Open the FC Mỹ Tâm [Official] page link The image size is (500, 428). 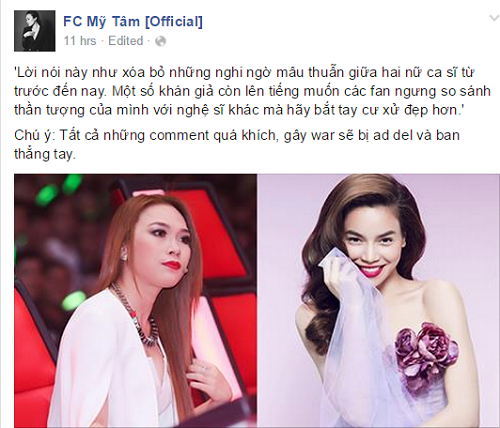coord(133,22)
